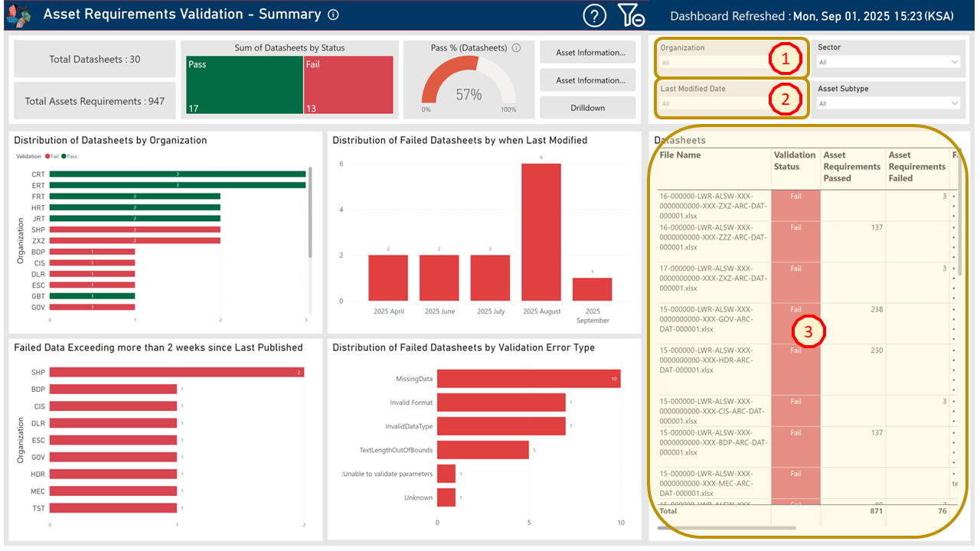This screenshot has height=551, width=980.
Task: Click the File Name column header
Action: 680,155
